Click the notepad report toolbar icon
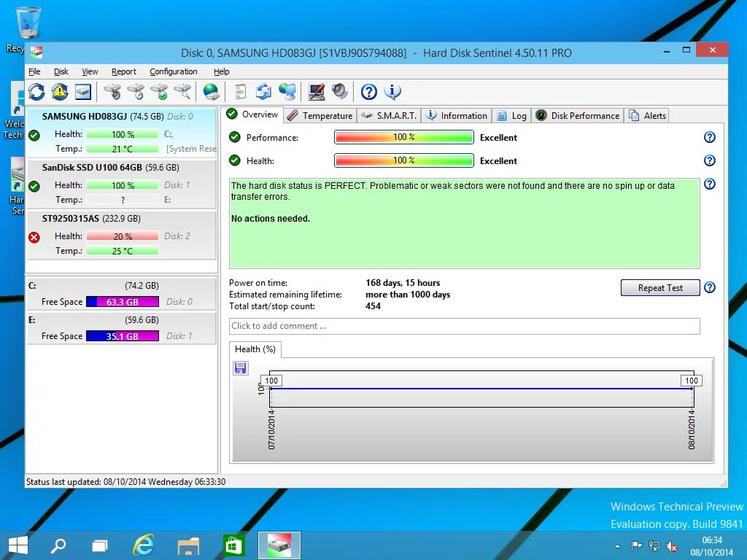 pos(241,91)
